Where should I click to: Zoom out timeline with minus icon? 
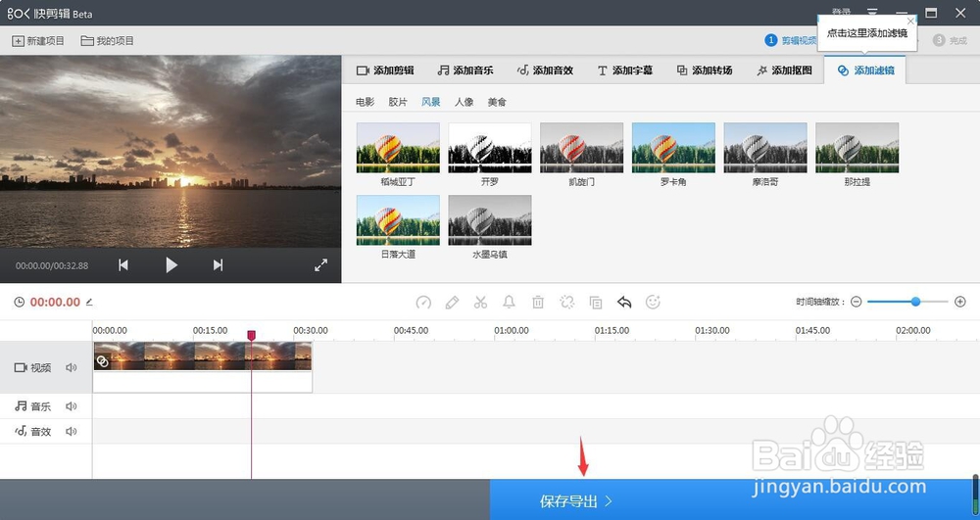click(857, 302)
